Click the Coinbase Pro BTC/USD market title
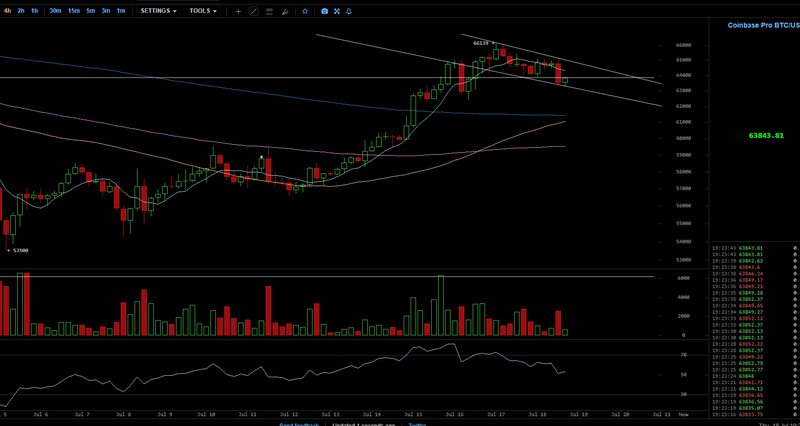Screen dimensions: 800x426 (x=764, y=25)
